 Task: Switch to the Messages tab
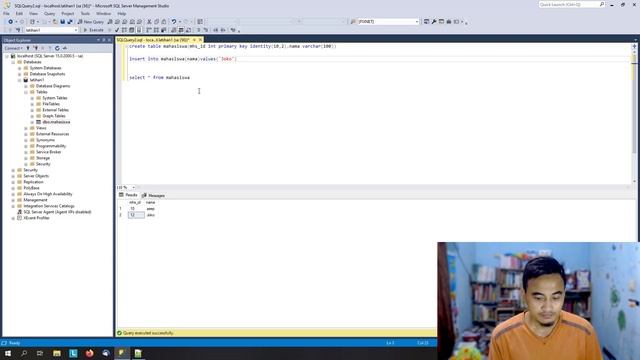click(x=153, y=196)
